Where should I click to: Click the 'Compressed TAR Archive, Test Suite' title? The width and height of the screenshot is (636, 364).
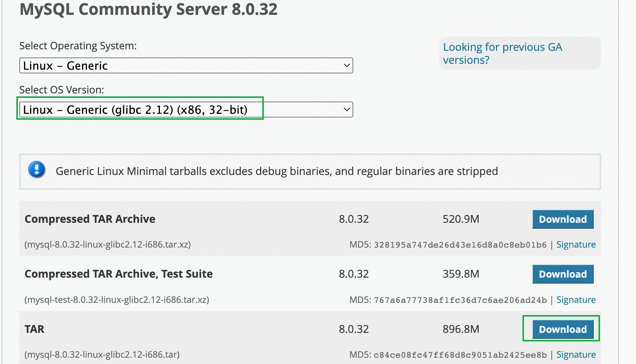(118, 274)
